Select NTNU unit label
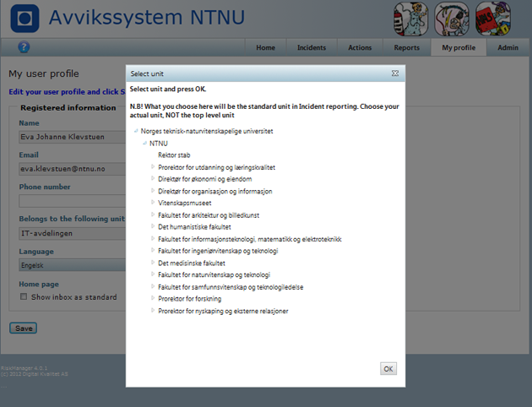The width and height of the screenshot is (532, 407). tap(159, 144)
